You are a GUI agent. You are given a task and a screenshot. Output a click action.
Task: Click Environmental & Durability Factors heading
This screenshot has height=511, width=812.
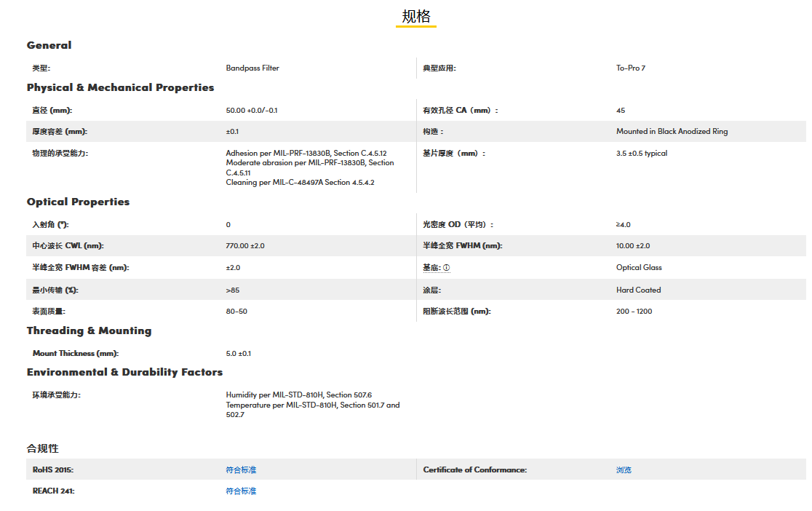(x=124, y=372)
